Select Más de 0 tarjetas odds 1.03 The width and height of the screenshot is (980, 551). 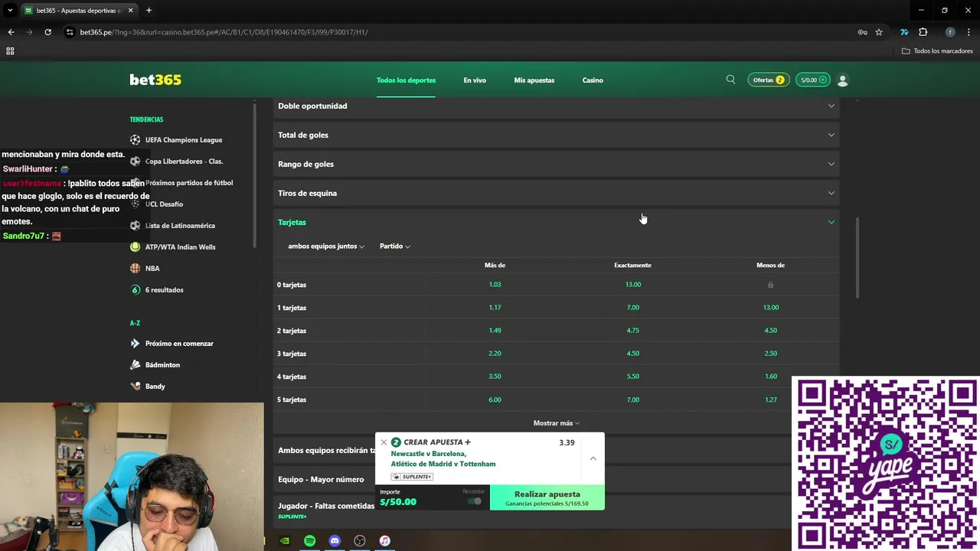(495, 285)
